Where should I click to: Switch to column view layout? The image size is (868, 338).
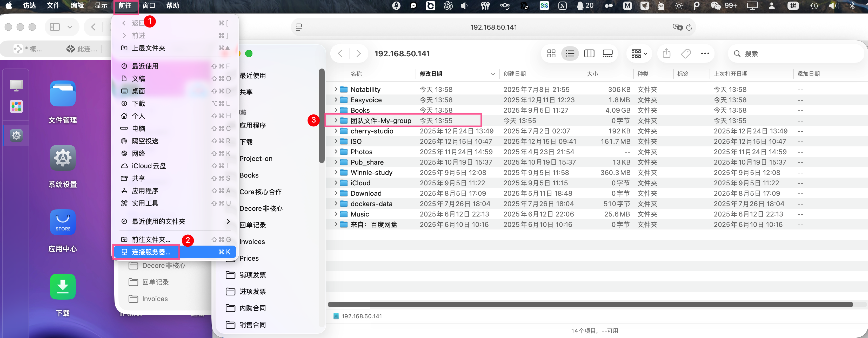(589, 53)
